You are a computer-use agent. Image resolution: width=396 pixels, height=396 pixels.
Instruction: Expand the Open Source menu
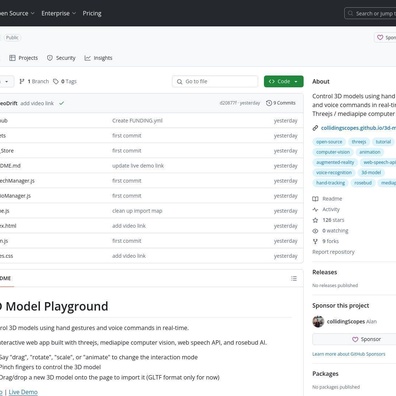click(17, 13)
